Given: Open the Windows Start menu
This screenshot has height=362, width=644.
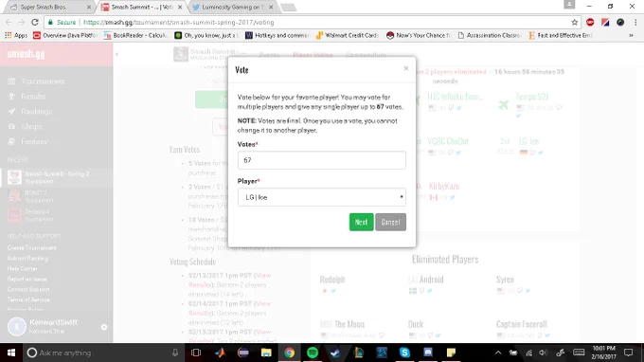Looking at the screenshot, I should 11,353.
